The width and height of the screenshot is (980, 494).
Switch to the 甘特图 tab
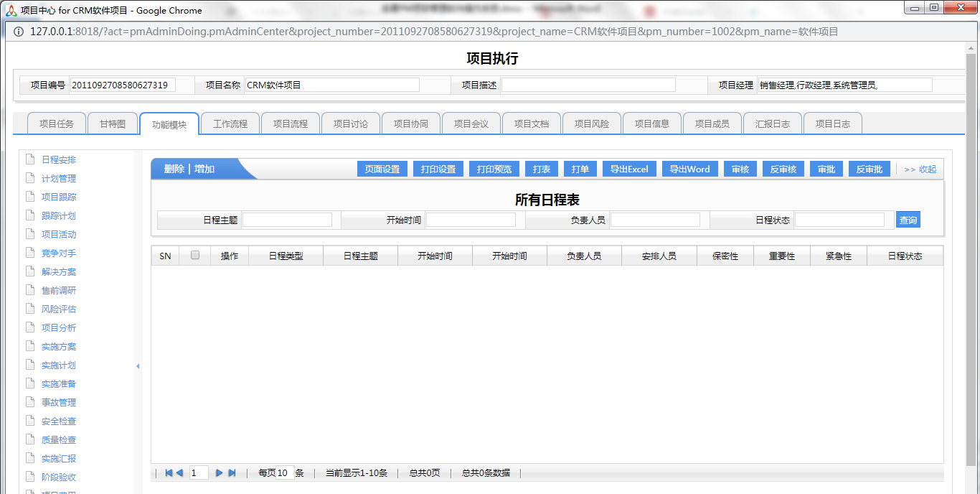pyautogui.click(x=113, y=124)
